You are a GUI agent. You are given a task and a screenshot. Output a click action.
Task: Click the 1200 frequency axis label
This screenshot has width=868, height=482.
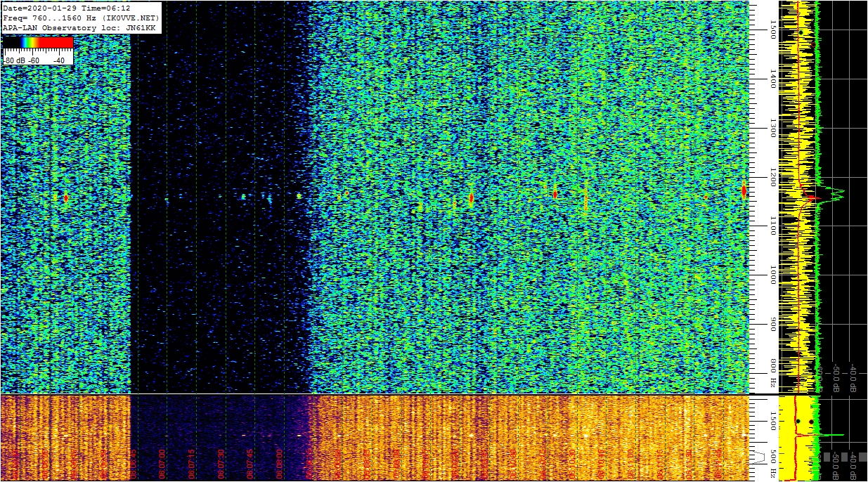[x=772, y=177]
